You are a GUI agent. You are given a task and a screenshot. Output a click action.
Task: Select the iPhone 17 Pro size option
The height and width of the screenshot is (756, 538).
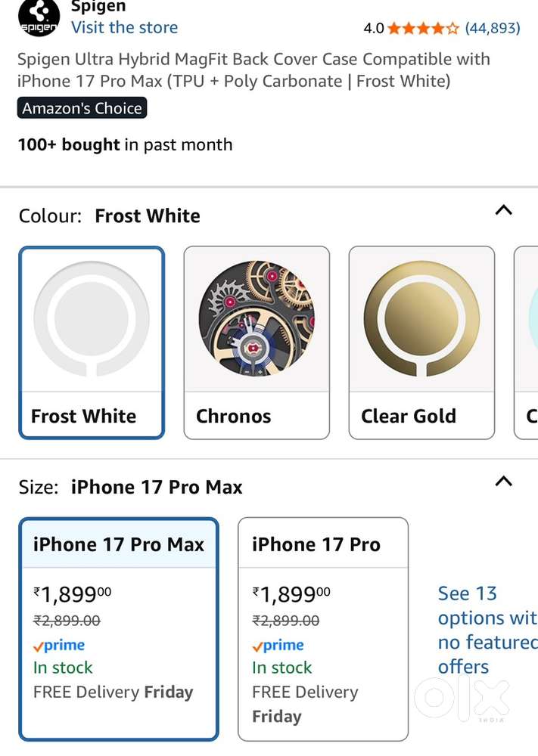[323, 629]
